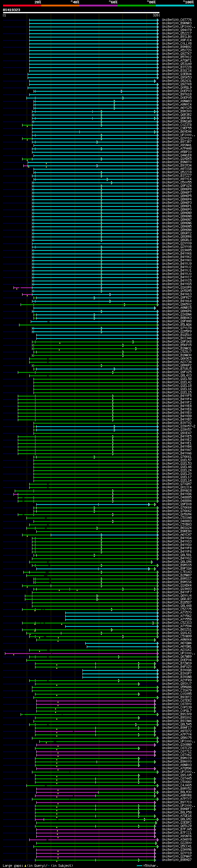Click hit label UniRef100_B7U8J5
Screen dimensions: 197x868
[177, 369]
